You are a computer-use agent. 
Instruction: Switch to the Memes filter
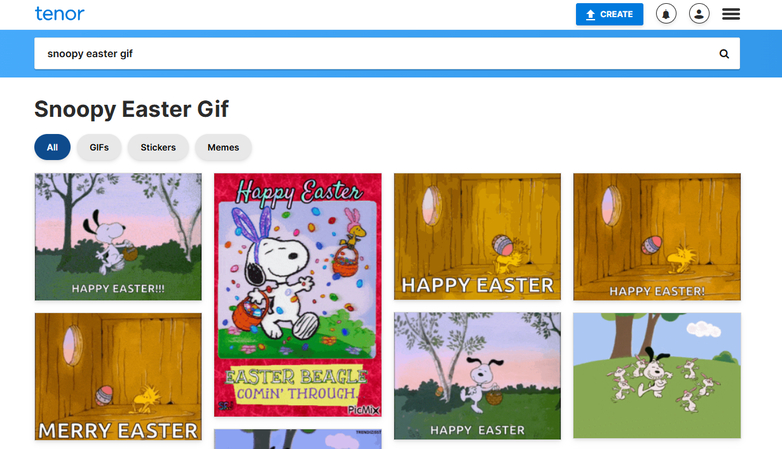tap(223, 147)
